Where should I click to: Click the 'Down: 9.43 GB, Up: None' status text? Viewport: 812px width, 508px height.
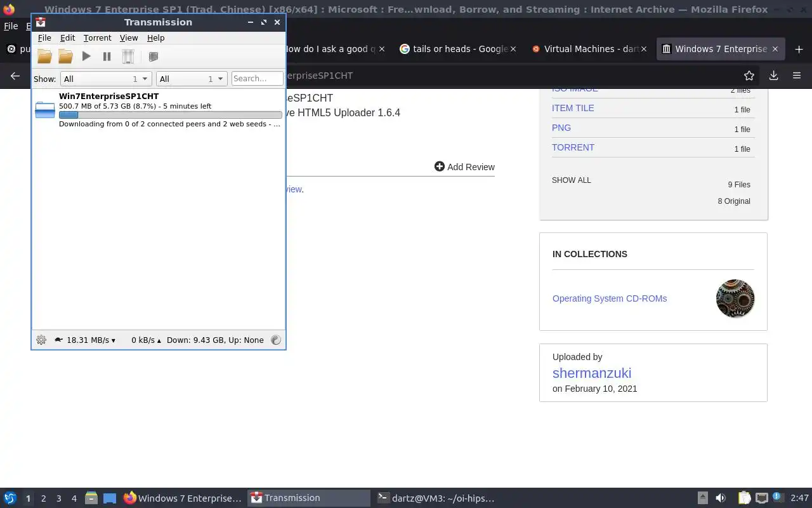[x=215, y=340]
